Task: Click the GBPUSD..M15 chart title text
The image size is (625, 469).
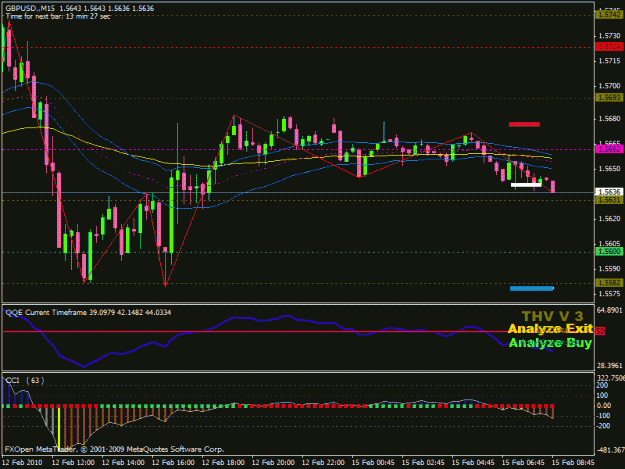Action: pos(80,8)
